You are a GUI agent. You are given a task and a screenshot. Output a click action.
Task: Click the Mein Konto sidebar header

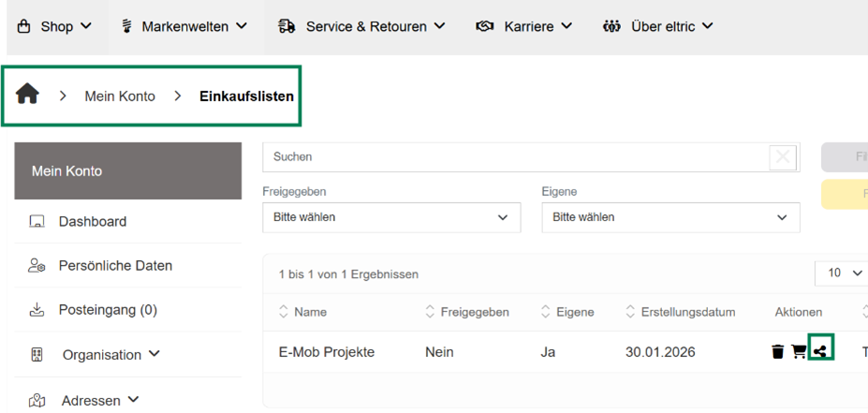pyautogui.click(x=128, y=171)
